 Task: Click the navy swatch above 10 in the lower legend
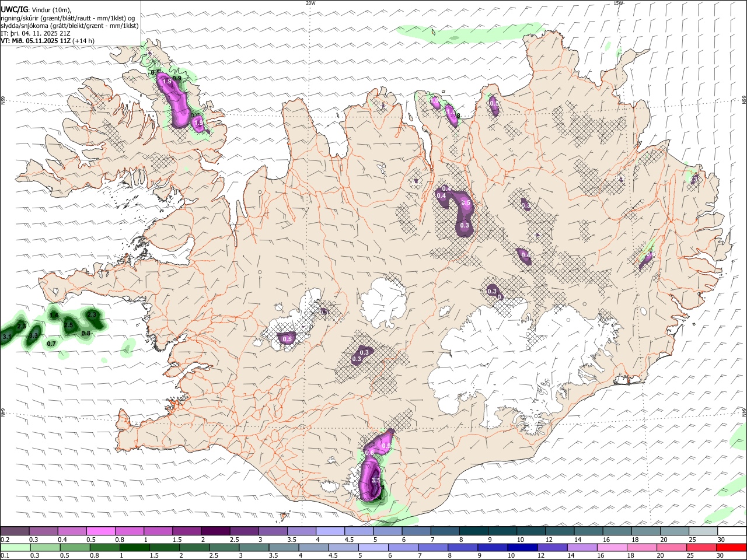tap(521, 547)
